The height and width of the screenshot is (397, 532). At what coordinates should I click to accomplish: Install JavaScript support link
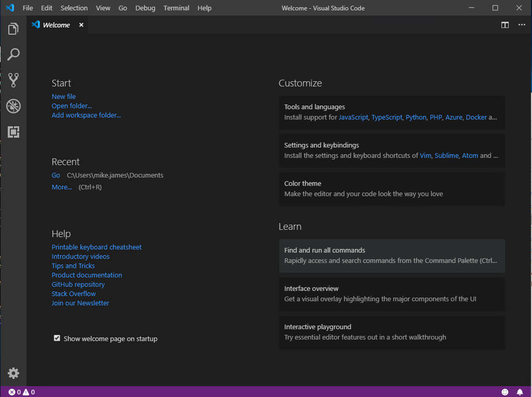tap(353, 117)
